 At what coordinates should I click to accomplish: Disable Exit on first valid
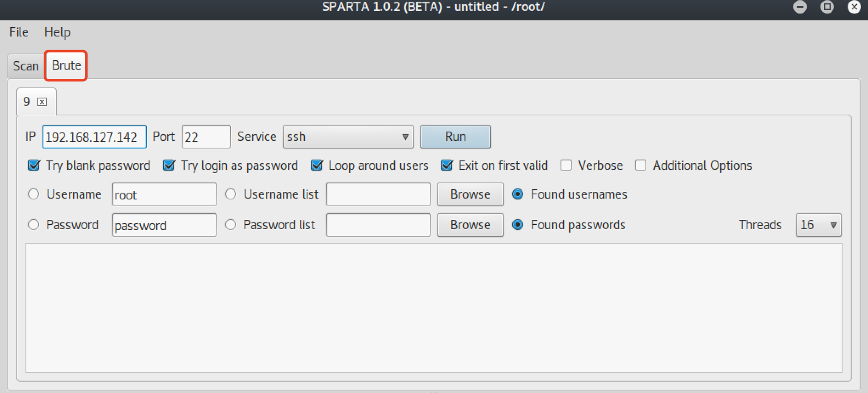[447, 165]
